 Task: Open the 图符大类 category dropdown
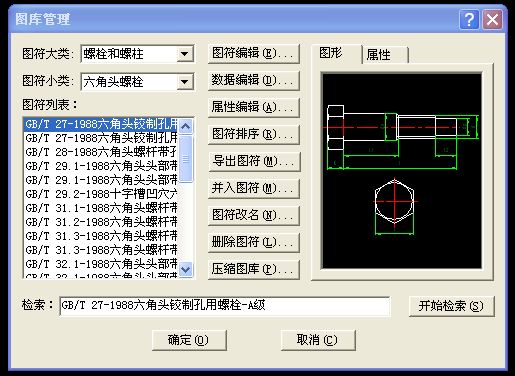[185, 54]
